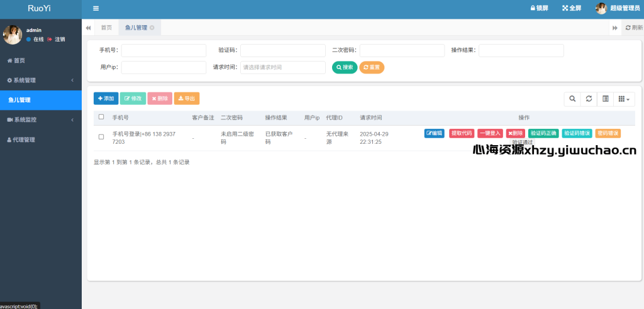Focus the 操作结果 search field

pos(521,50)
